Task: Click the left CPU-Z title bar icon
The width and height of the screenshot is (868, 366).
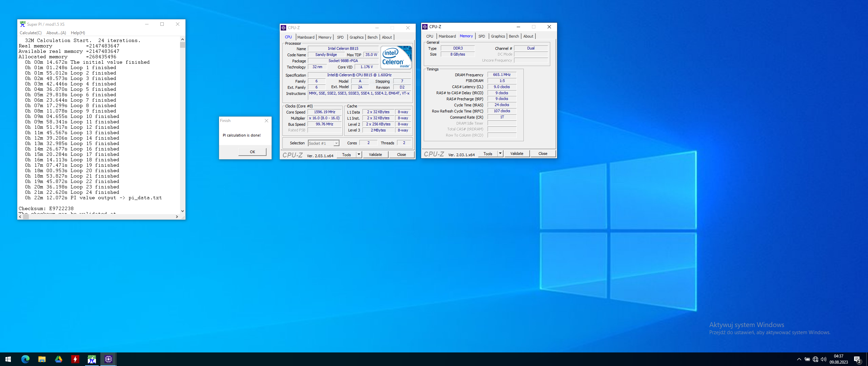Action: coord(284,28)
